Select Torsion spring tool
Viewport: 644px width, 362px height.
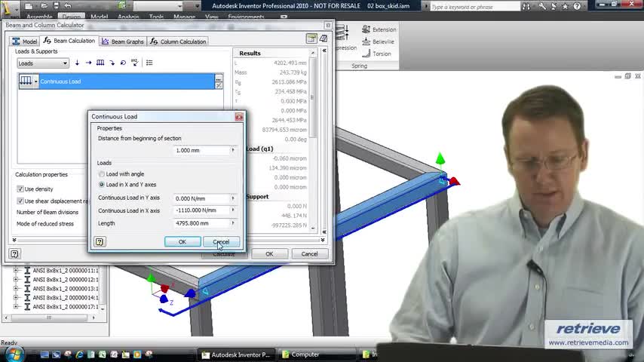pyautogui.click(x=376, y=54)
